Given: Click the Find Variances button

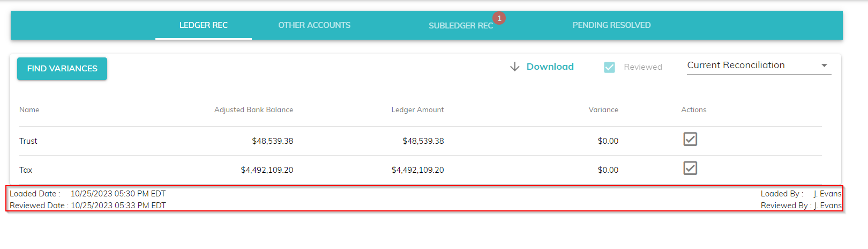Looking at the screenshot, I should coord(62,69).
